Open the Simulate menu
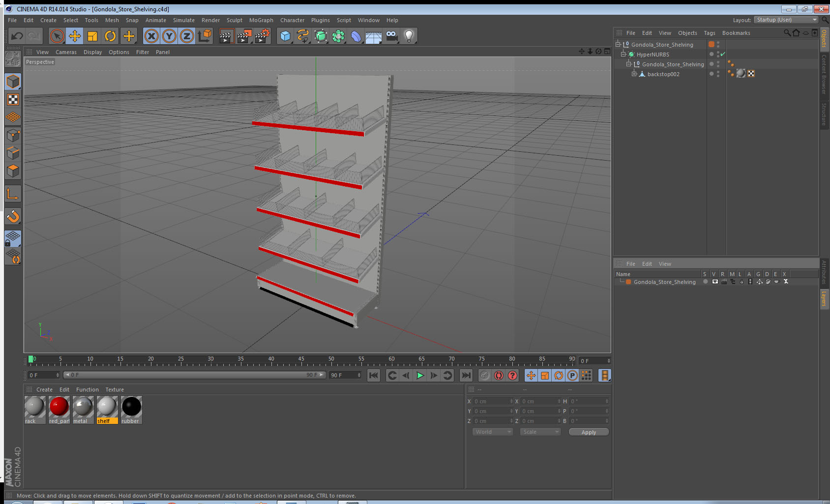Screen dimensions: 830x504 pos(184,20)
